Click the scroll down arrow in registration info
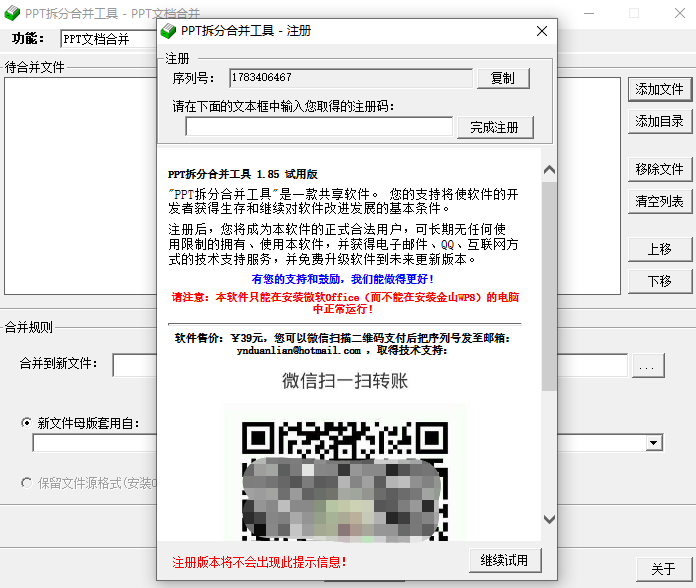Image resolution: width=696 pixels, height=588 pixels. click(x=550, y=519)
